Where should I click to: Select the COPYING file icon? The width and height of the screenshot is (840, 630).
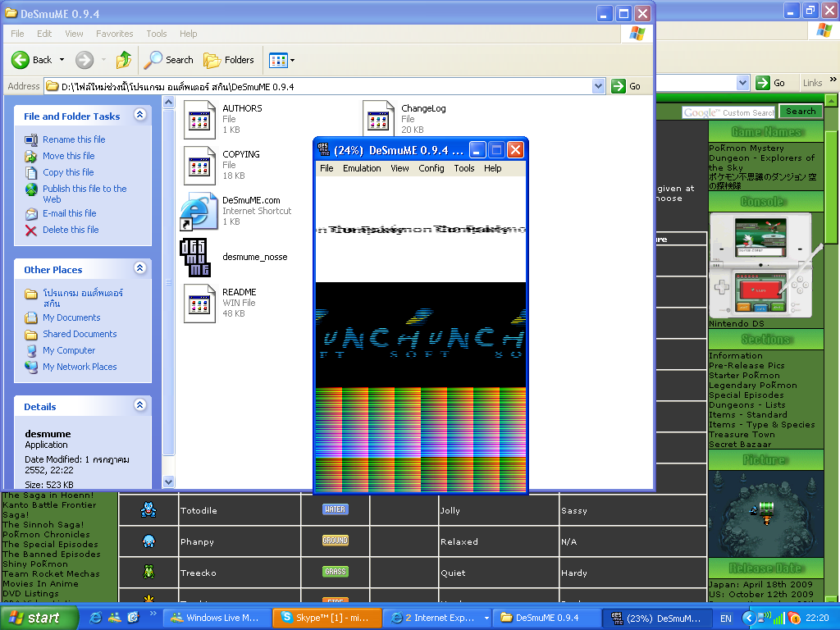(x=199, y=166)
